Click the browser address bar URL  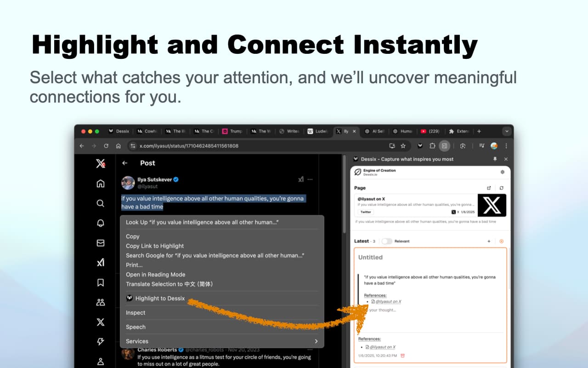189,146
